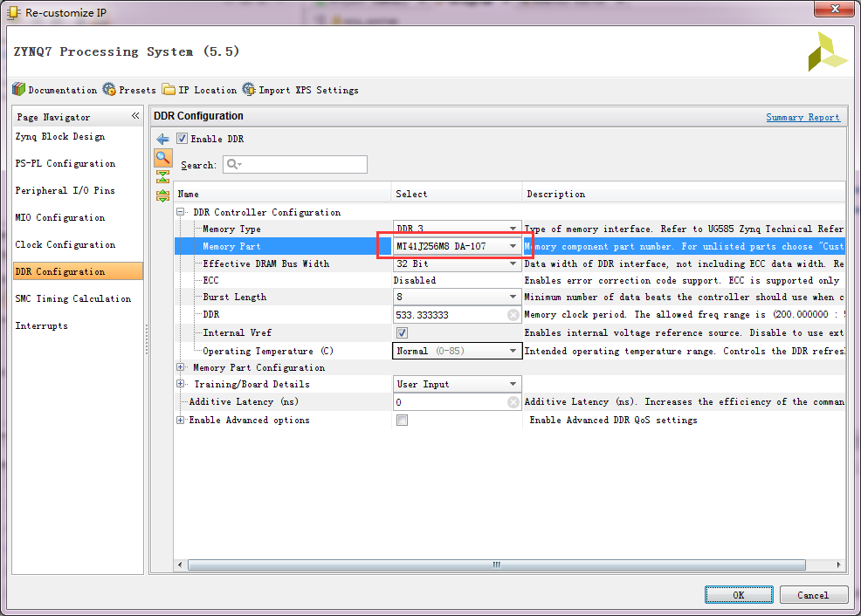The height and width of the screenshot is (616, 861).
Task: Select the Additive Latency (ns) row label
Action: (x=244, y=401)
